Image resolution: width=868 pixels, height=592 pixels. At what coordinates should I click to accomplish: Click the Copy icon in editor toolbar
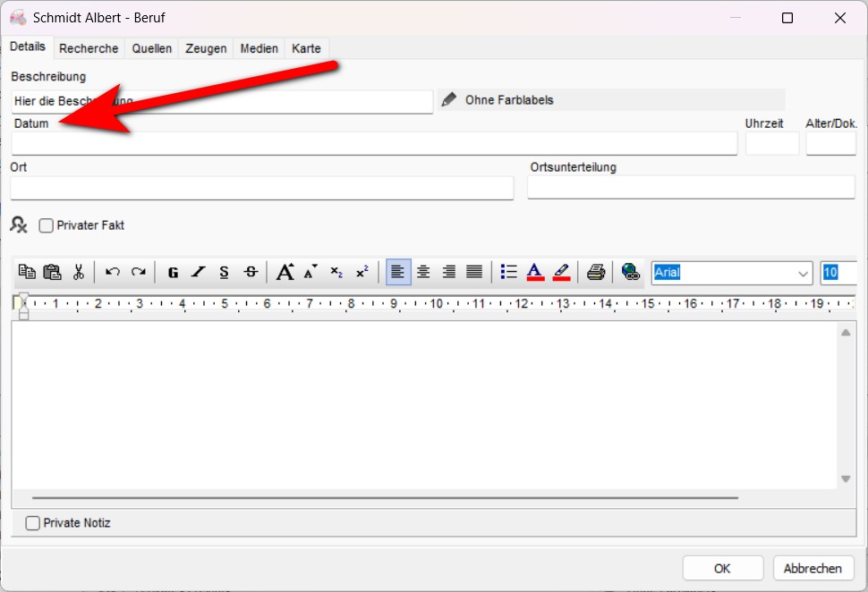pos(27,273)
